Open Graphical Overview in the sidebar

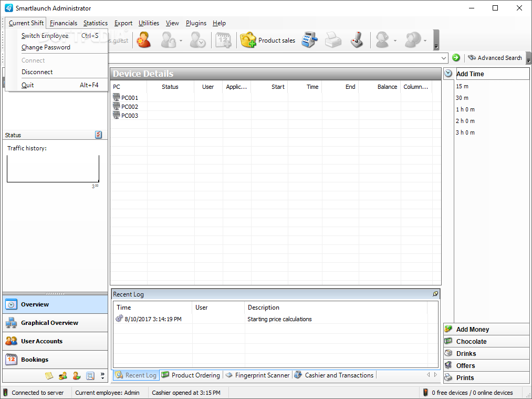55,323
